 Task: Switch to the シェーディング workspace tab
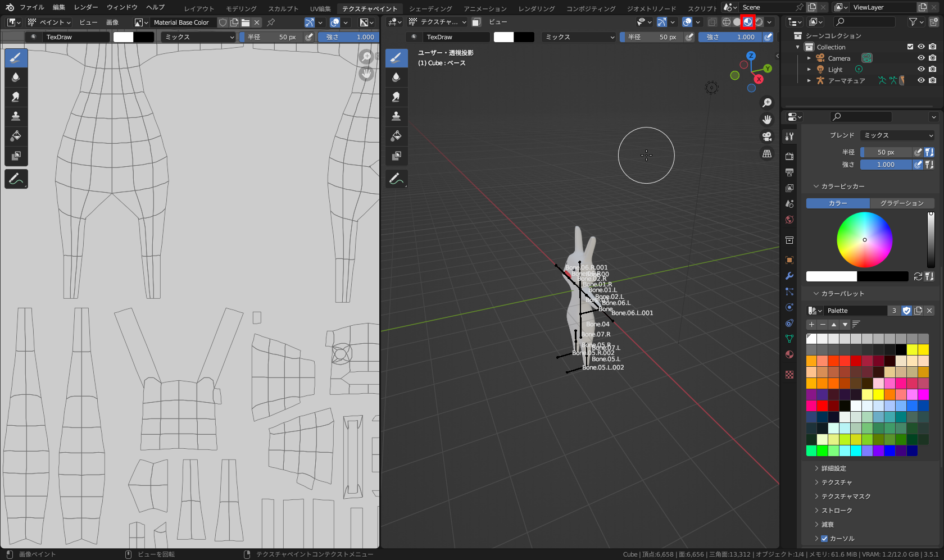pyautogui.click(x=432, y=8)
